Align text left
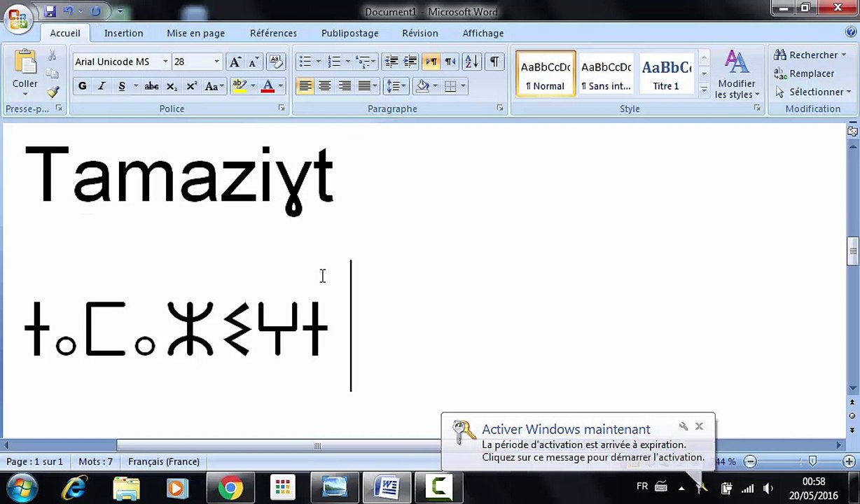 tap(305, 86)
